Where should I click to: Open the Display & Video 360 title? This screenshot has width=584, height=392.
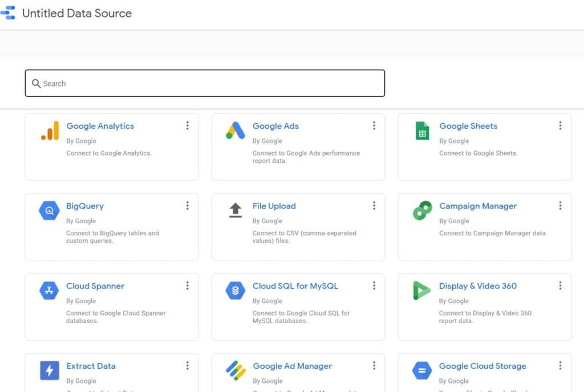pyautogui.click(x=478, y=286)
